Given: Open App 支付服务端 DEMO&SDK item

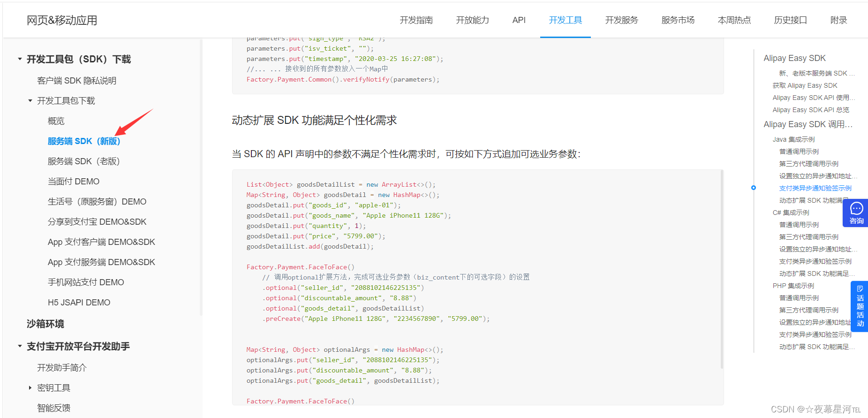Looking at the screenshot, I should click(x=101, y=262).
